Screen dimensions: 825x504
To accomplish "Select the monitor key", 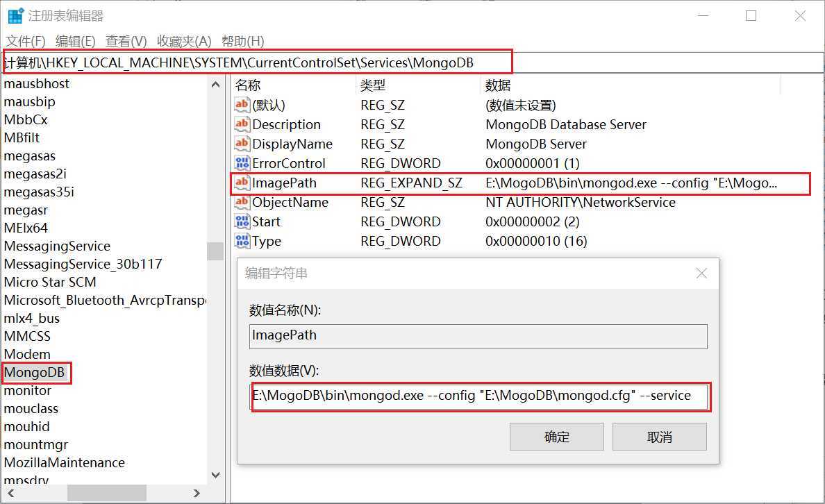I will pos(27,390).
